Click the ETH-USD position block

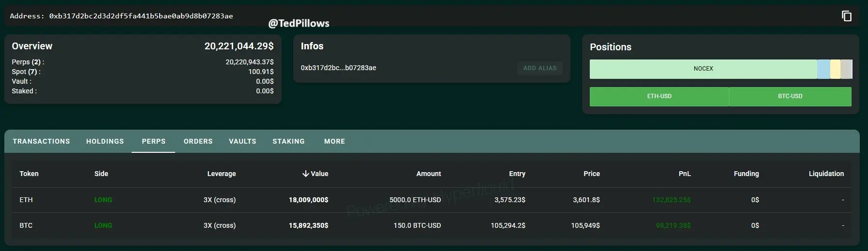[659, 96]
